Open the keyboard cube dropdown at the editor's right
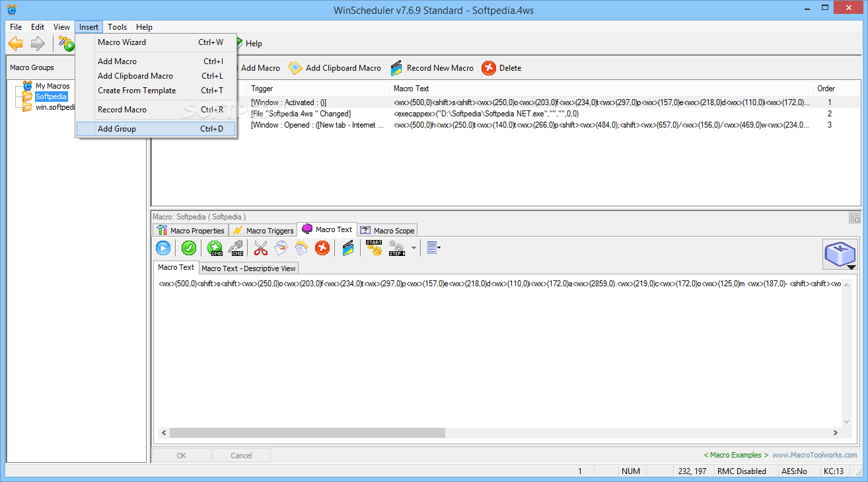 click(x=840, y=255)
